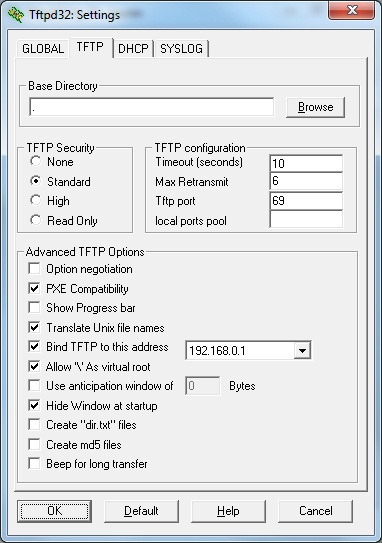Open the DHCP tab
382x543 pixels.
(x=133, y=48)
